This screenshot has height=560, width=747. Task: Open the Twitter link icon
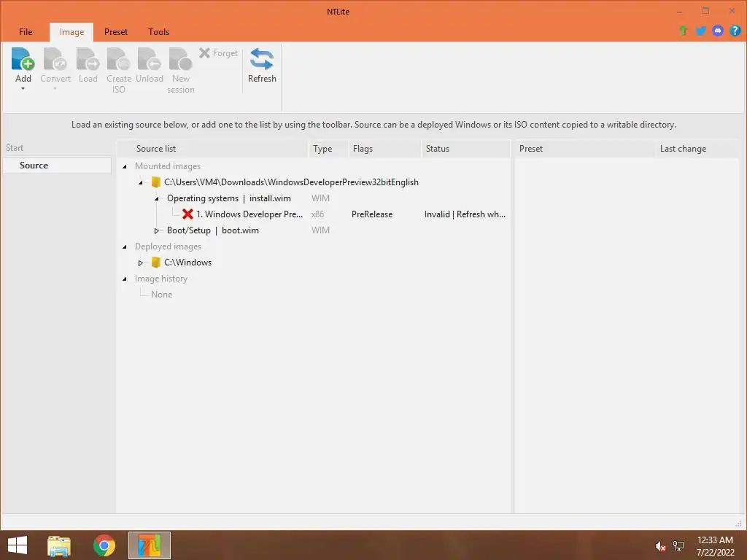coord(701,31)
